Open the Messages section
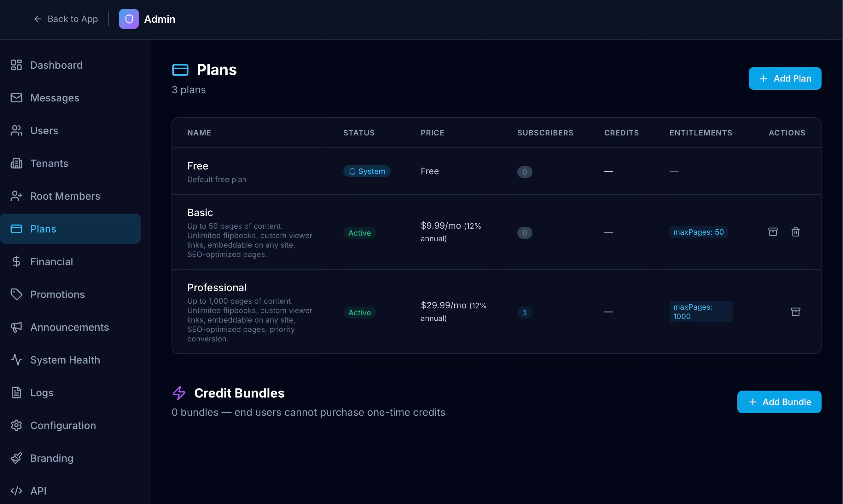 point(55,98)
